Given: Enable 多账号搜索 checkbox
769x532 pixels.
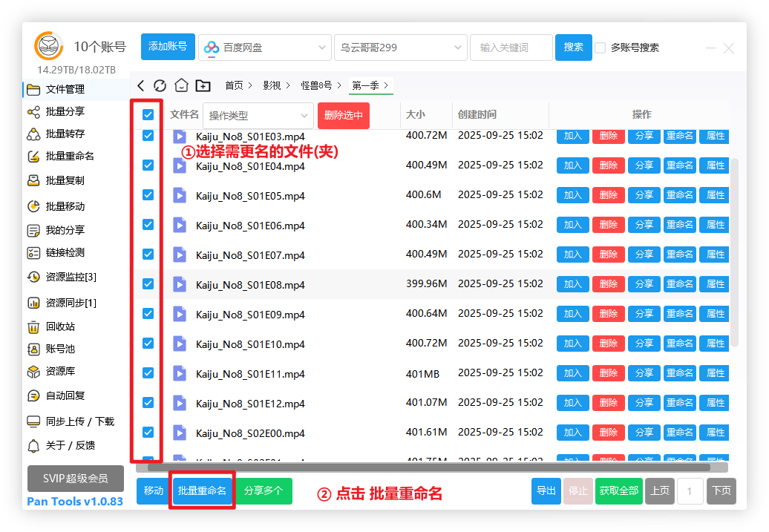Looking at the screenshot, I should click(601, 47).
